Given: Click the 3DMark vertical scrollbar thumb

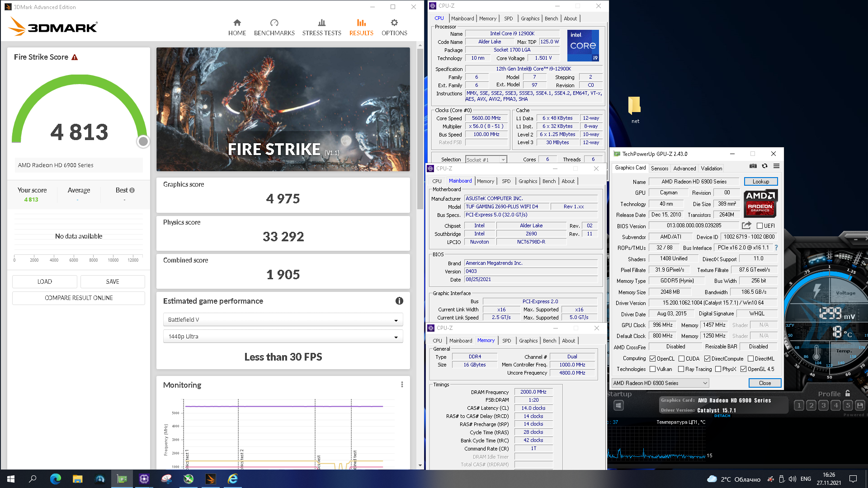Looking at the screenshot, I should [420, 129].
